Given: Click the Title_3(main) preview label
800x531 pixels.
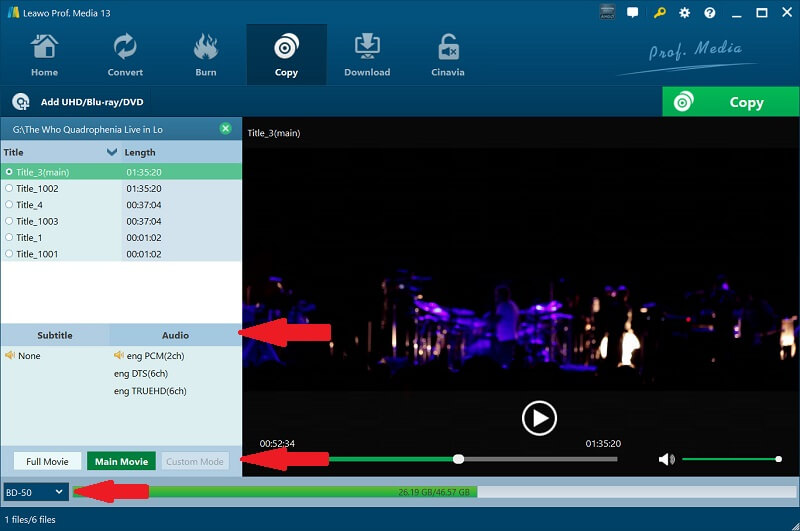Looking at the screenshot, I should (273, 133).
